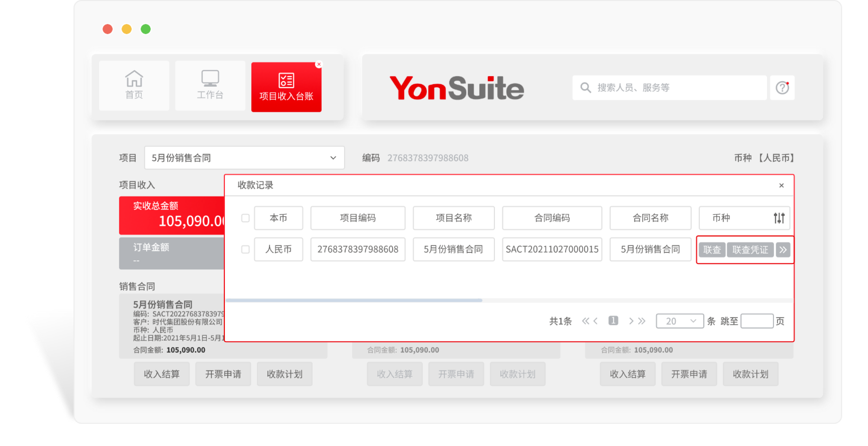Click the search magnifier icon
The width and height of the screenshot is (868, 446).
coord(585,88)
